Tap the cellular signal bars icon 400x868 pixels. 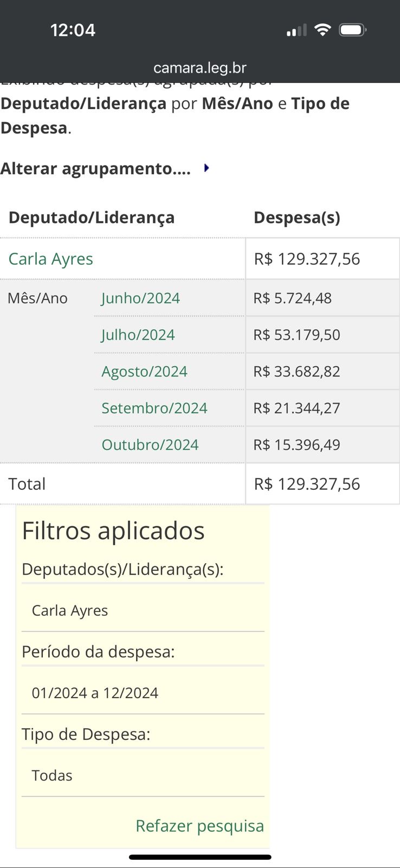[296, 30]
